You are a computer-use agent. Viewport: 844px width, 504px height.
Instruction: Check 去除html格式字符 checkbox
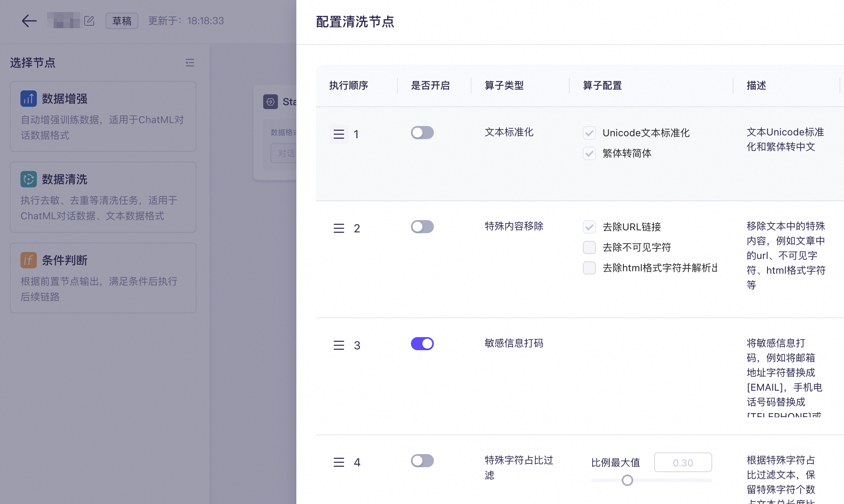click(589, 268)
